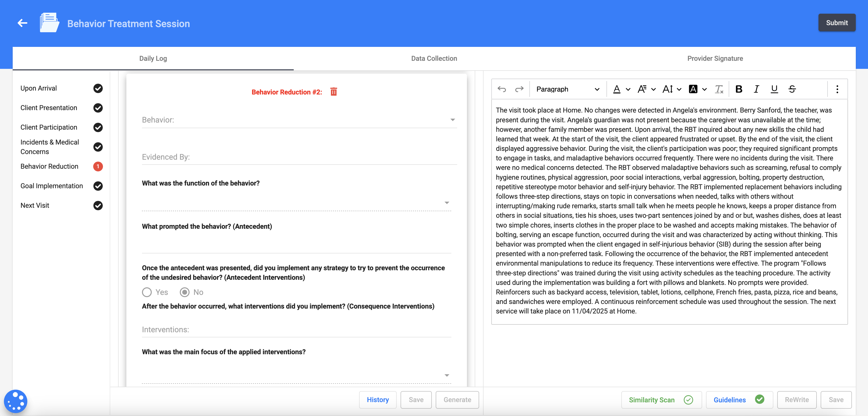The image size is (868, 416).
Task: Show more editor toolbar options
Action: (837, 89)
